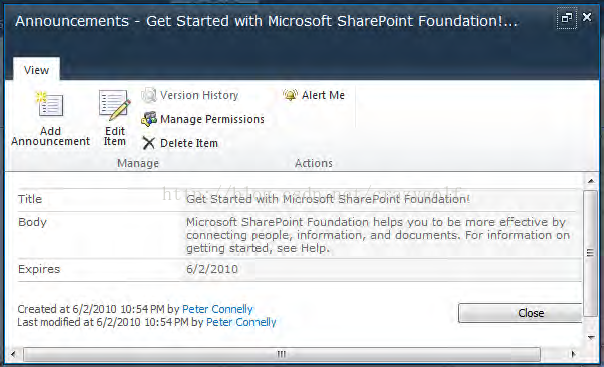
Task: Click the horizontal scrollbar right arrow
Action: point(573,354)
